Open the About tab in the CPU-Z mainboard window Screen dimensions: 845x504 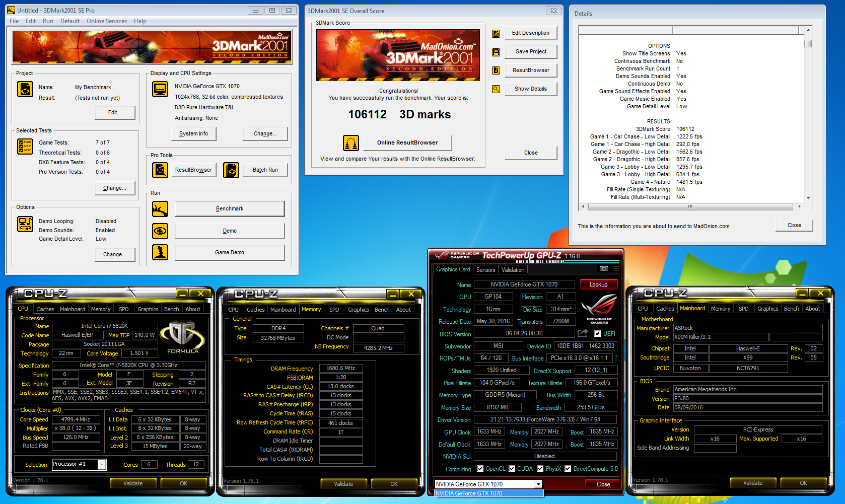coord(813,309)
